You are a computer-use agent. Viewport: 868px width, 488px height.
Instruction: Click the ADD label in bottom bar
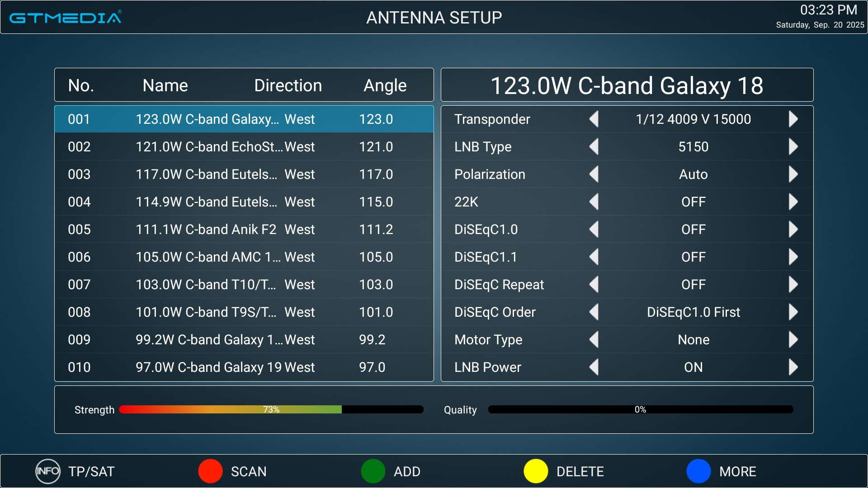pos(407,472)
